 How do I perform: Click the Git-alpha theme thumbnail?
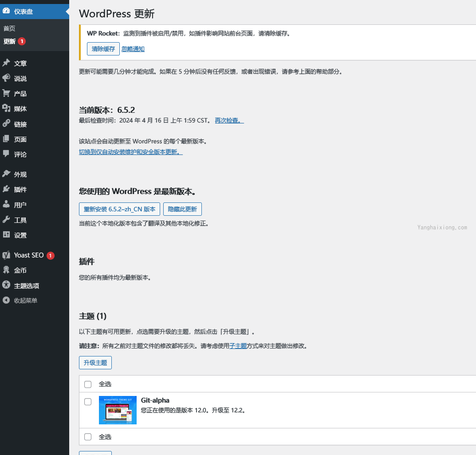coord(118,410)
